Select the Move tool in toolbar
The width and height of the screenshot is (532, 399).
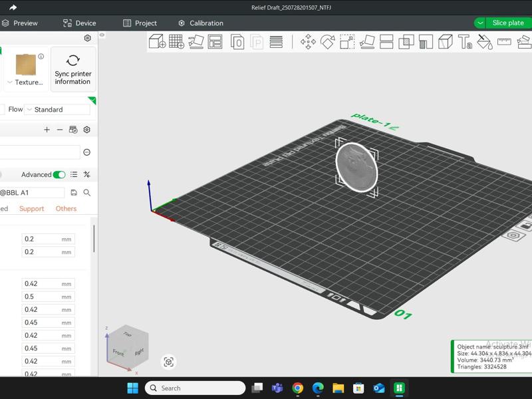click(308, 42)
